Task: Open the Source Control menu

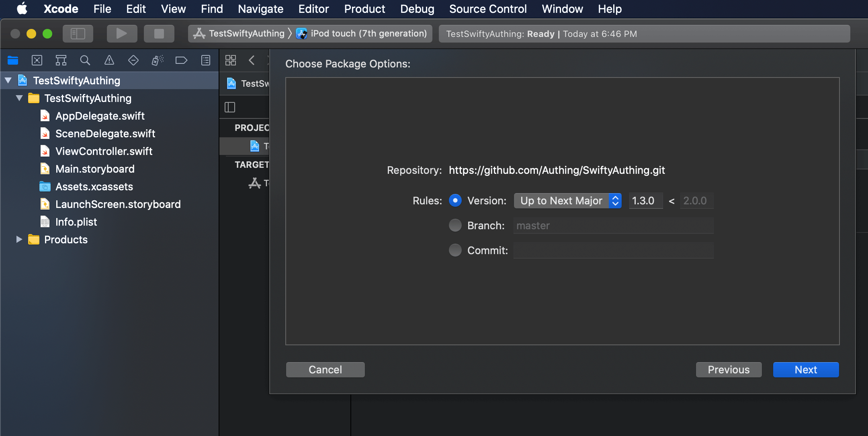Action: pos(487,9)
